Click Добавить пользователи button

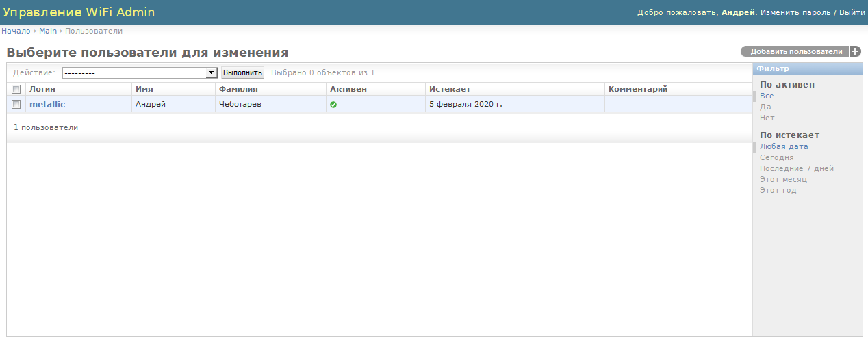795,51
